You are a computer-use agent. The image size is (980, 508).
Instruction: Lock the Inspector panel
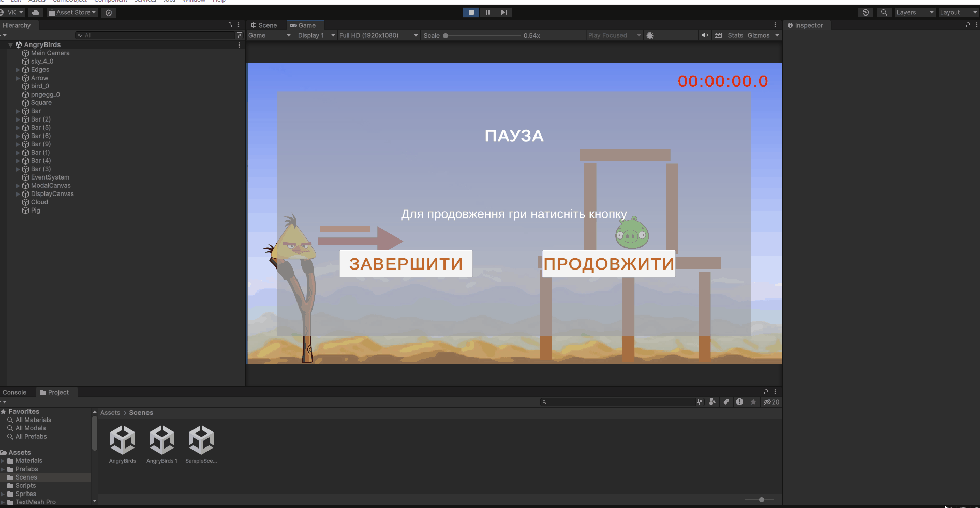(x=968, y=25)
